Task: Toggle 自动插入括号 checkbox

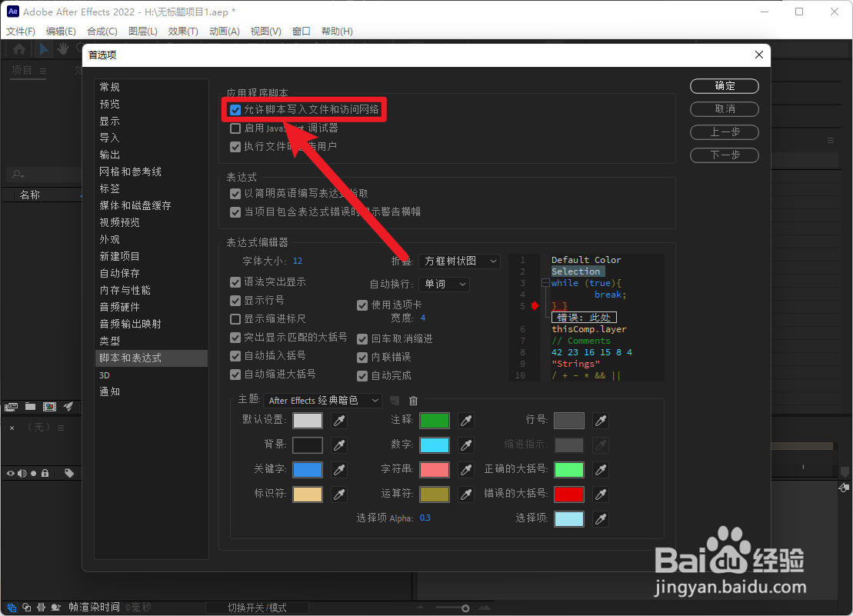Action: coord(235,356)
